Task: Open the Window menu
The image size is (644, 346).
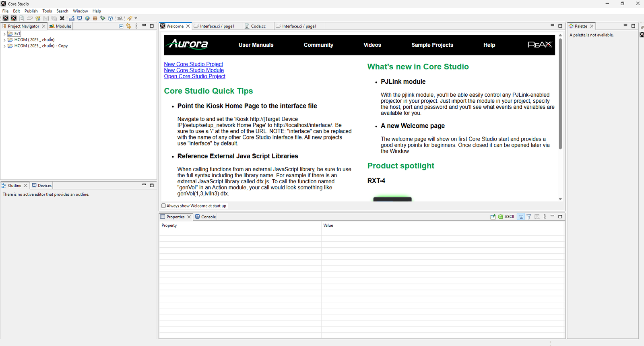Action: 80,11
